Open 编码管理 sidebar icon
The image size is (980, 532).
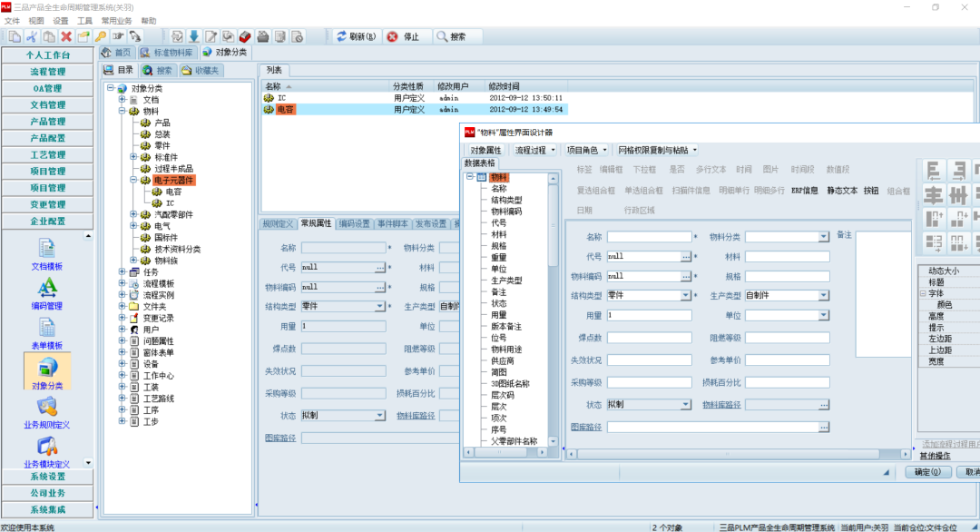[46, 292]
